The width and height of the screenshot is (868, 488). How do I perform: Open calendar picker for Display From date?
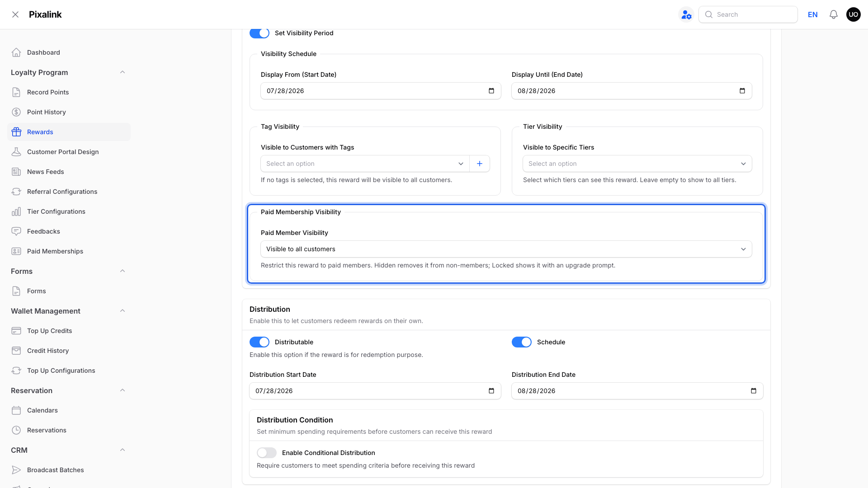click(x=491, y=91)
